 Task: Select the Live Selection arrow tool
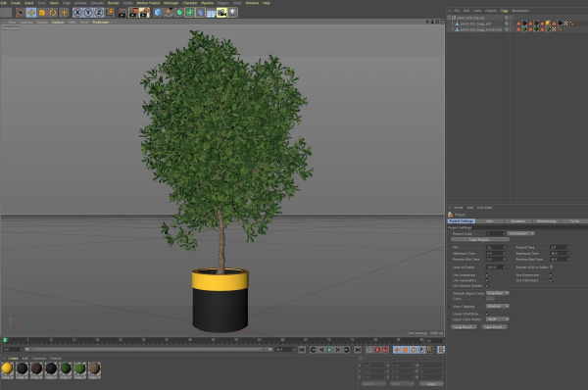point(21,13)
